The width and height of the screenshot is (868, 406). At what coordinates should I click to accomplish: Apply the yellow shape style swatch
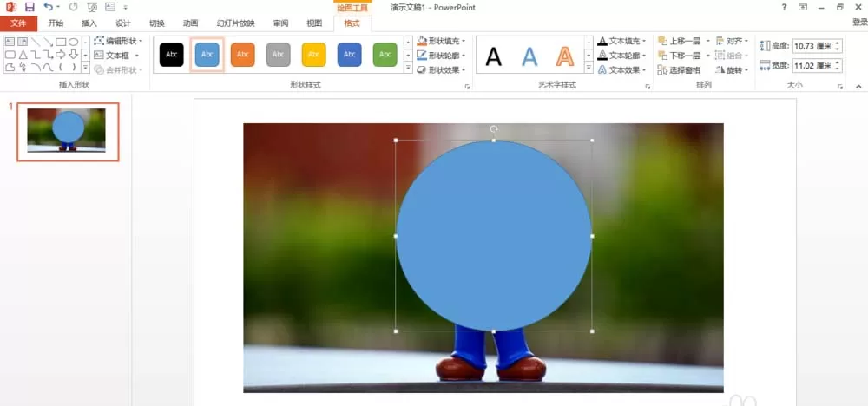(314, 54)
